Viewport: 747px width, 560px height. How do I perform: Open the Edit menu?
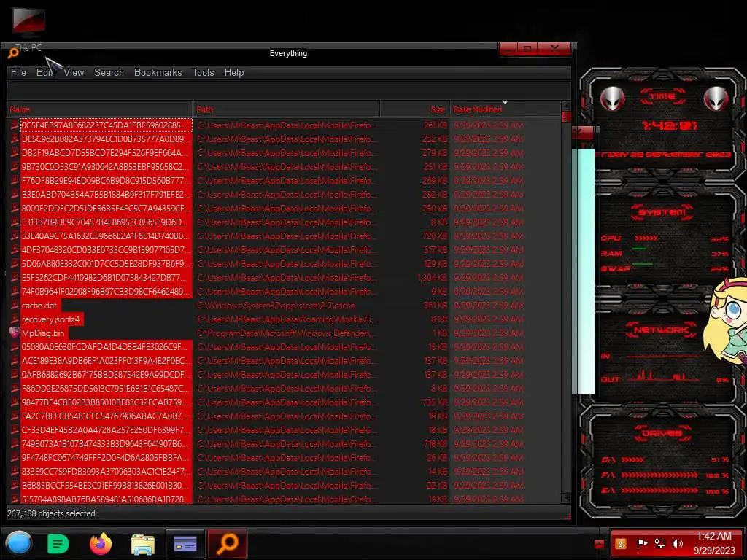[44, 72]
